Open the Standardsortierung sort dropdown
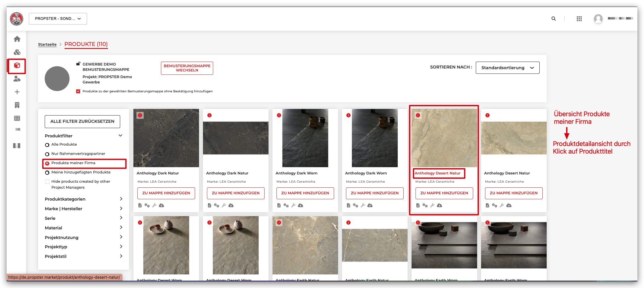This screenshot has width=644, height=288. (x=507, y=68)
